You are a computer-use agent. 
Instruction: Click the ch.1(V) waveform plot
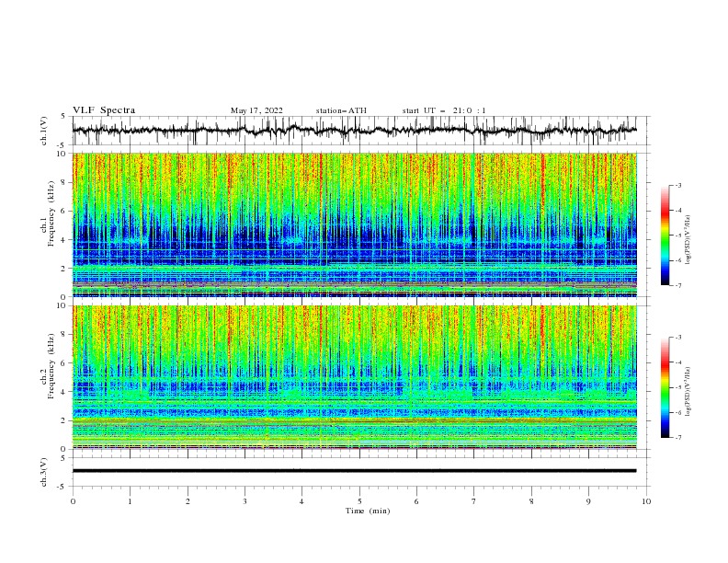[360, 131]
